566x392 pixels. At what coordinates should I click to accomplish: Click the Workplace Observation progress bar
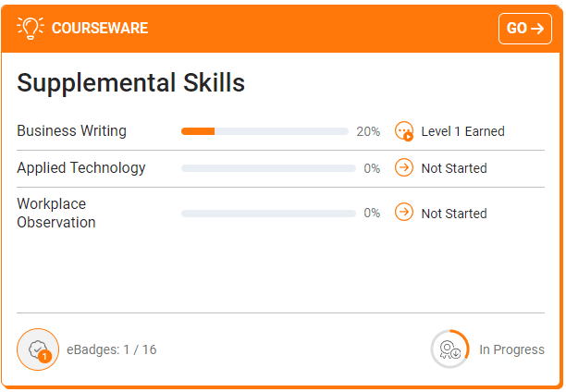click(x=268, y=214)
